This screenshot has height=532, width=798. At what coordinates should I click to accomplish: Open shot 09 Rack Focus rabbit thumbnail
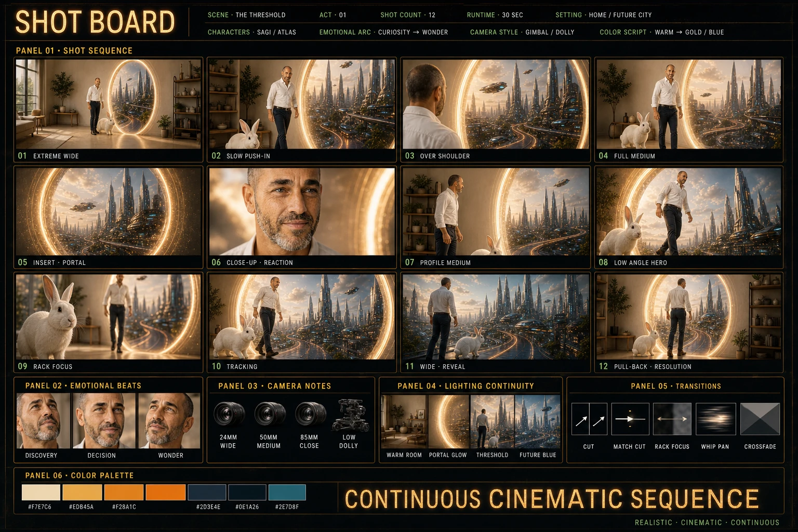108,317
